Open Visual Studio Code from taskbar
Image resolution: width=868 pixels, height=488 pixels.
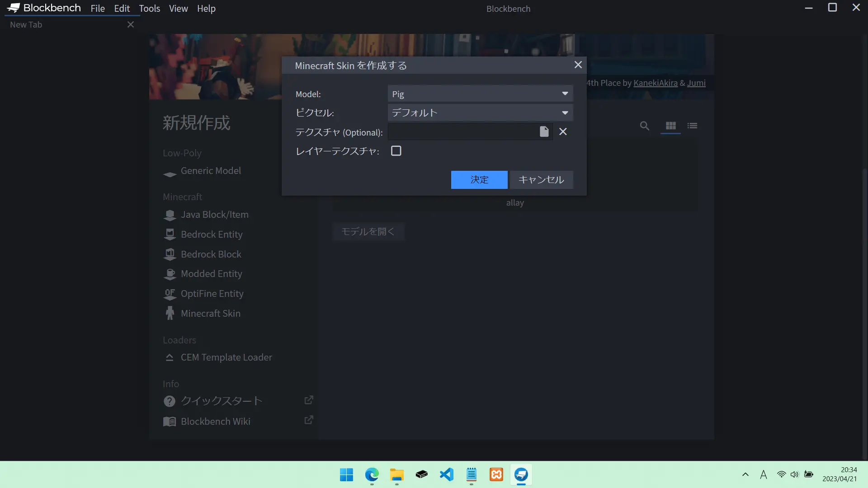point(446,474)
